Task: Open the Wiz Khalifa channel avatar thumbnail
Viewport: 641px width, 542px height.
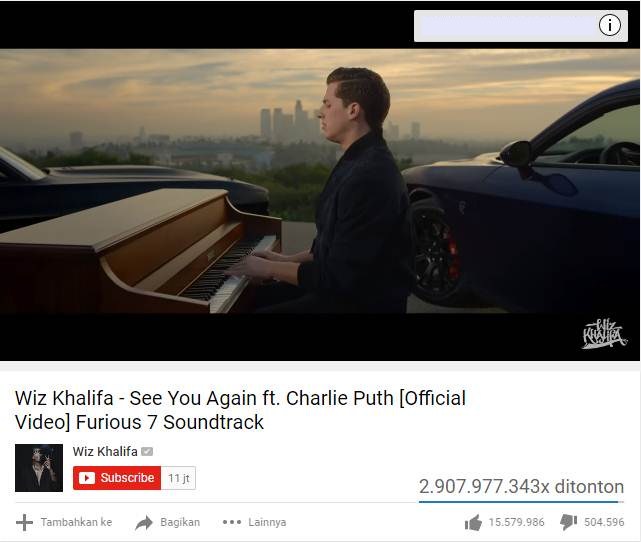Action: (39, 468)
